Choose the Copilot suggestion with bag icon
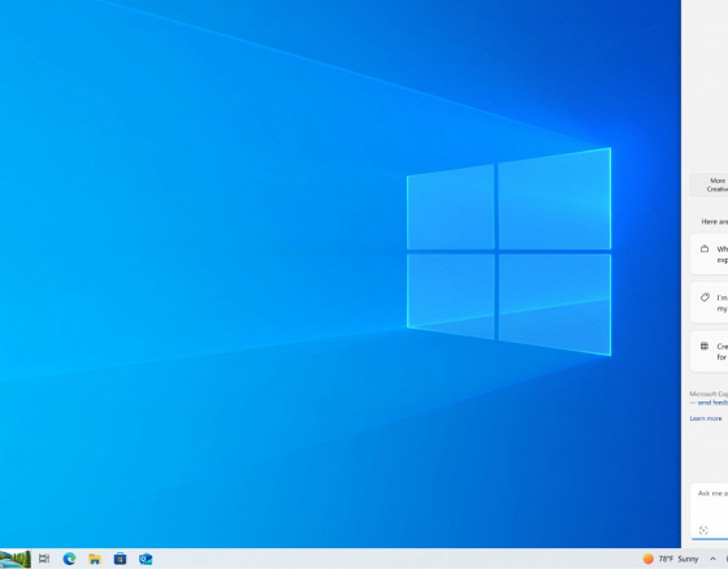 (709, 254)
